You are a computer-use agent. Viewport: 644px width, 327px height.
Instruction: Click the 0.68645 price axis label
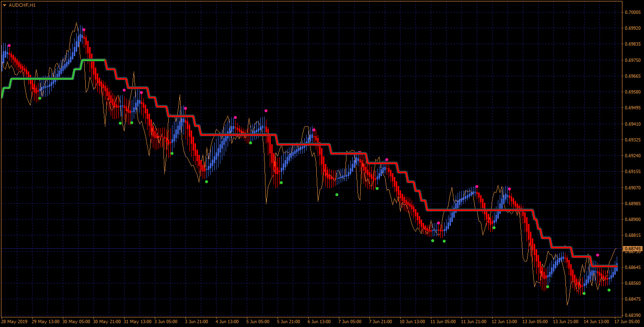(x=632, y=267)
